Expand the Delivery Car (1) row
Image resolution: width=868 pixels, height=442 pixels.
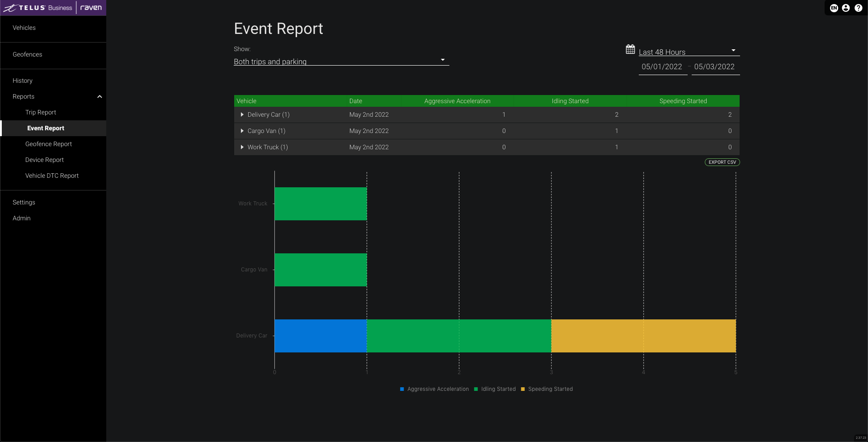(x=242, y=114)
